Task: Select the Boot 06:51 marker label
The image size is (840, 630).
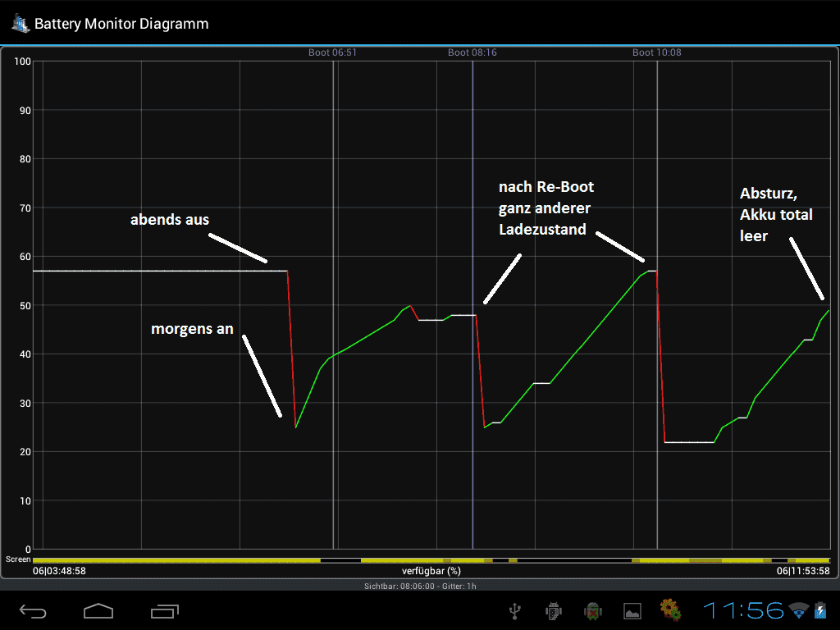Action: tap(332, 52)
